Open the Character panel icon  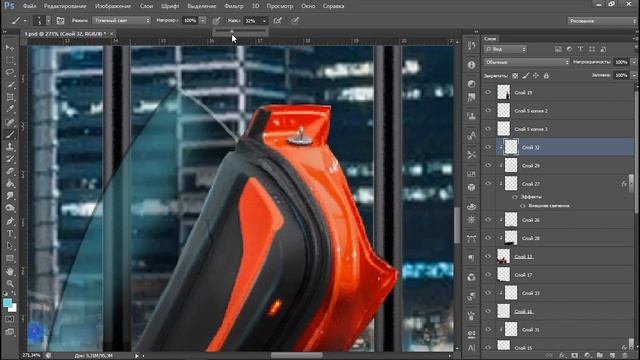(x=471, y=348)
